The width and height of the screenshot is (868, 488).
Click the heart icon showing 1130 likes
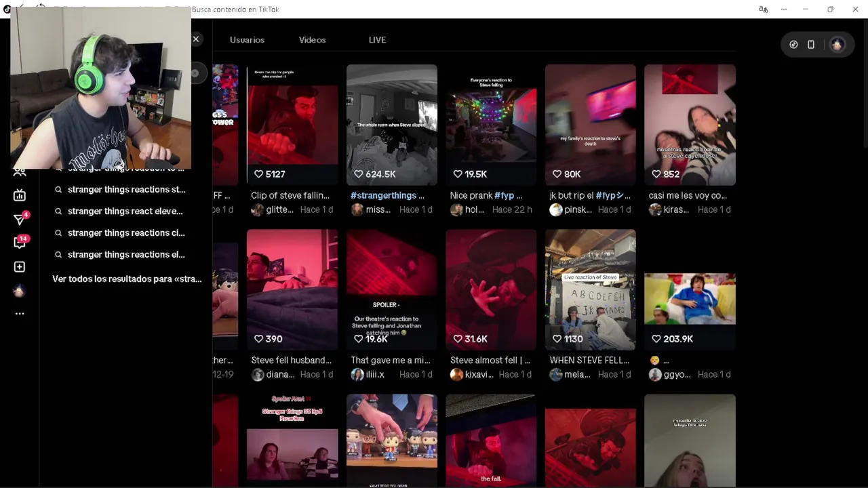[x=557, y=339]
